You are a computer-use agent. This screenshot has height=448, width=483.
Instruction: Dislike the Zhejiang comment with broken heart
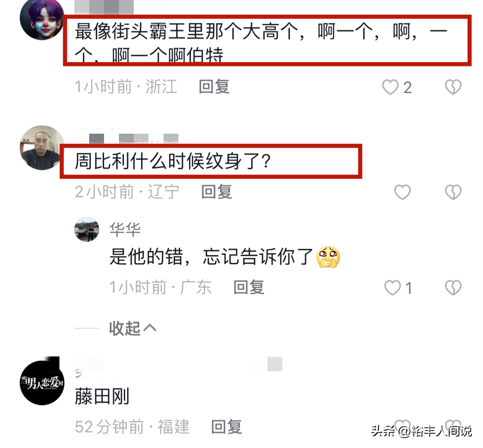[453, 87]
